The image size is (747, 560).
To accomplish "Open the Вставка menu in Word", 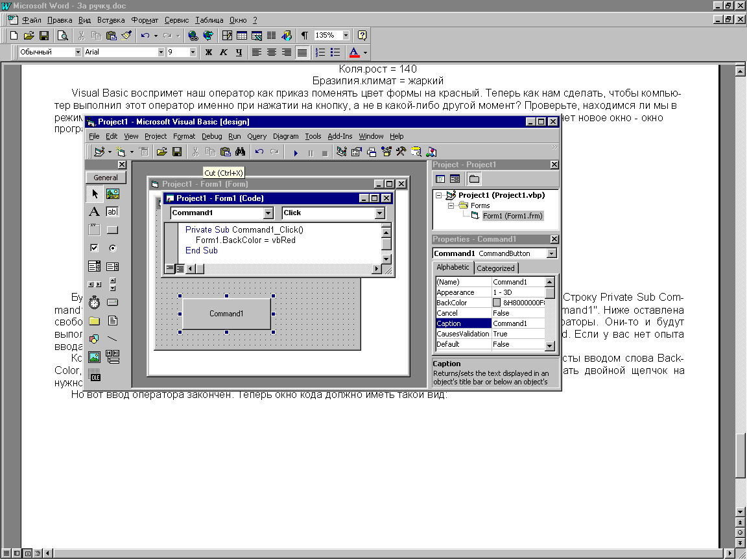I will click(111, 20).
